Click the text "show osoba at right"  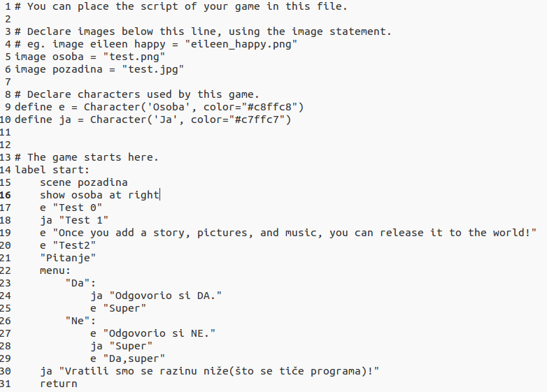[x=99, y=195]
